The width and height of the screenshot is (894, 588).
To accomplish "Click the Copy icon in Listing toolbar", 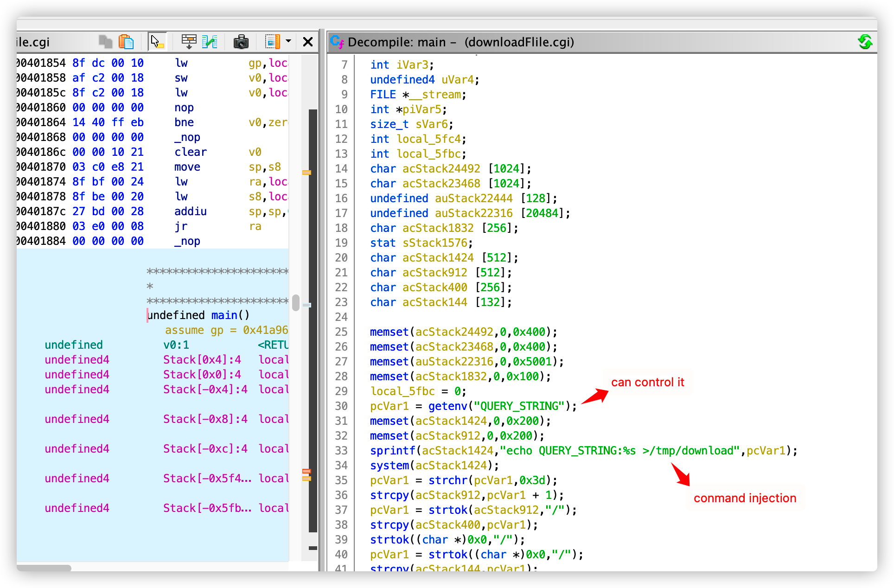I will (106, 42).
